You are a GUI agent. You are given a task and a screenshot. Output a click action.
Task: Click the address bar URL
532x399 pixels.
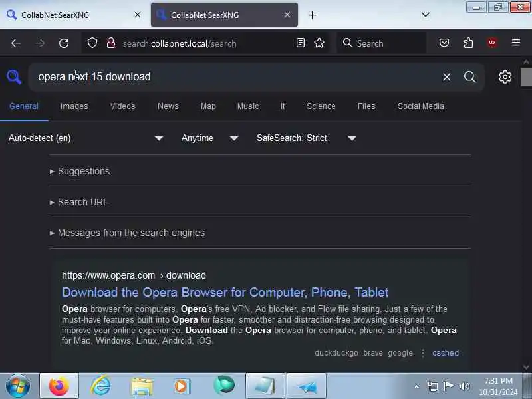coord(180,43)
